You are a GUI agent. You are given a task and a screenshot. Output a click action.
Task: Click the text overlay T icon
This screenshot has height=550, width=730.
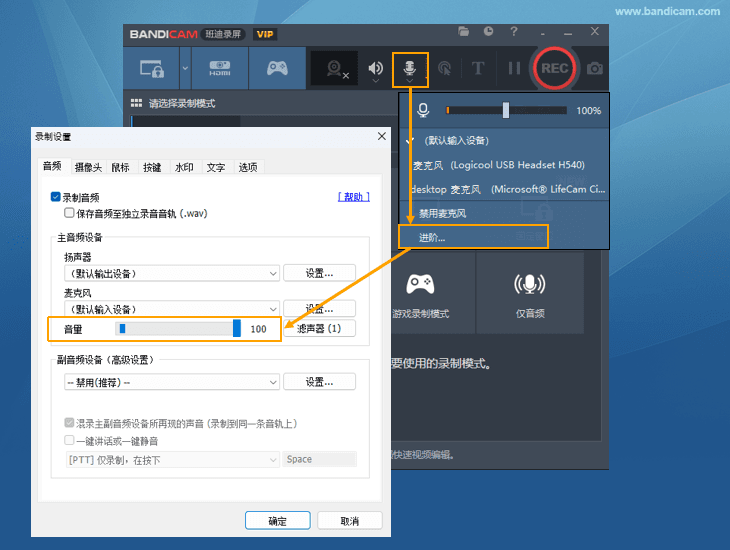coord(478,68)
